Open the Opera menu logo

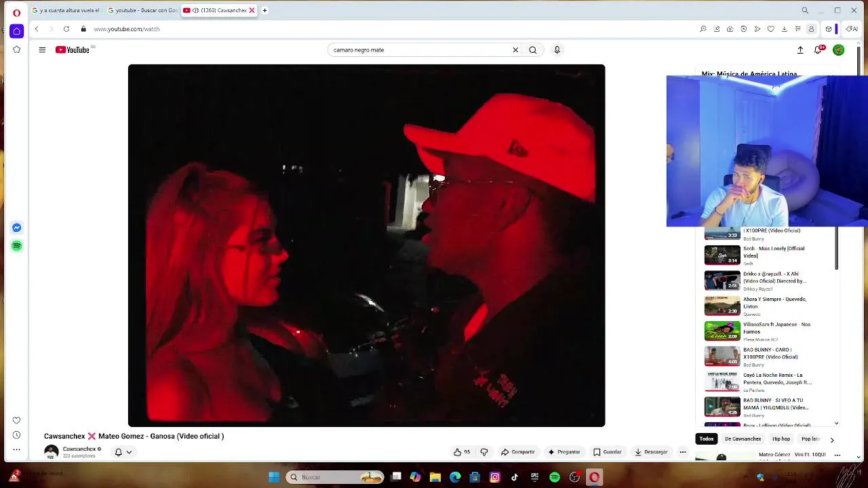16,12
